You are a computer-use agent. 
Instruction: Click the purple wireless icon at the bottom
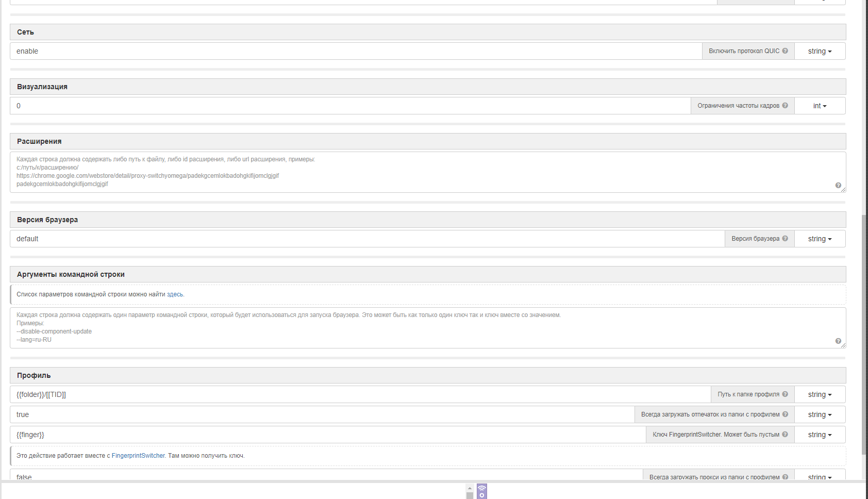[482, 491]
